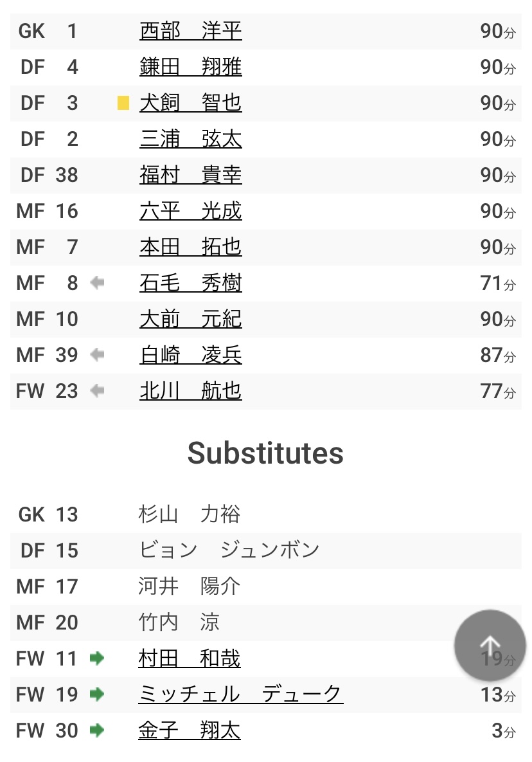Open 福村 貴幸 player profile
Screen dimensions: 532x762
pos(191,175)
